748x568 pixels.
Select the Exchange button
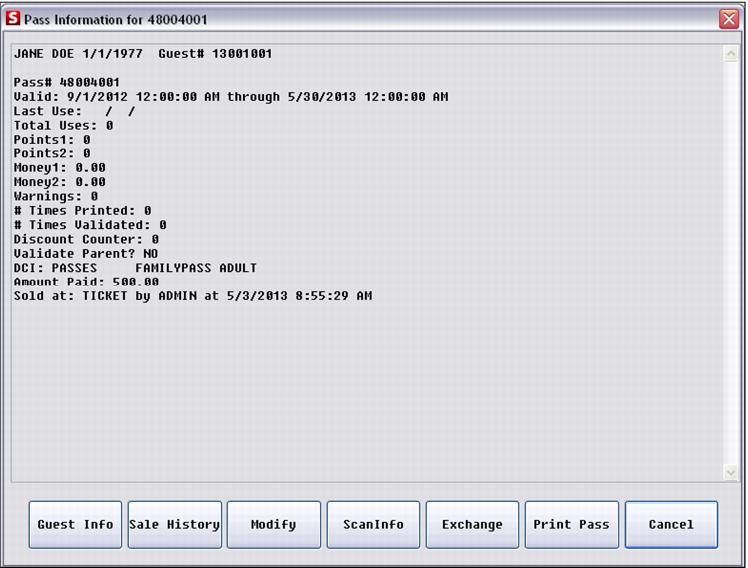coord(472,525)
